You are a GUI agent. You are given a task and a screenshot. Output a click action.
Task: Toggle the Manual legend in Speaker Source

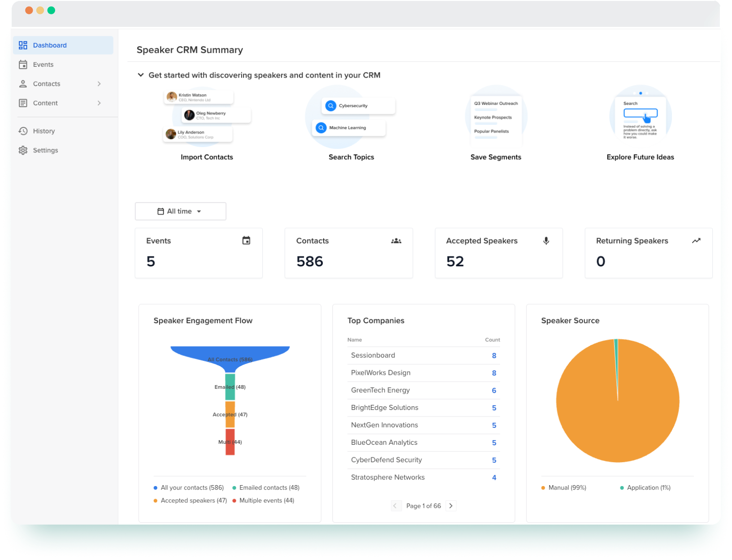(x=563, y=487)
